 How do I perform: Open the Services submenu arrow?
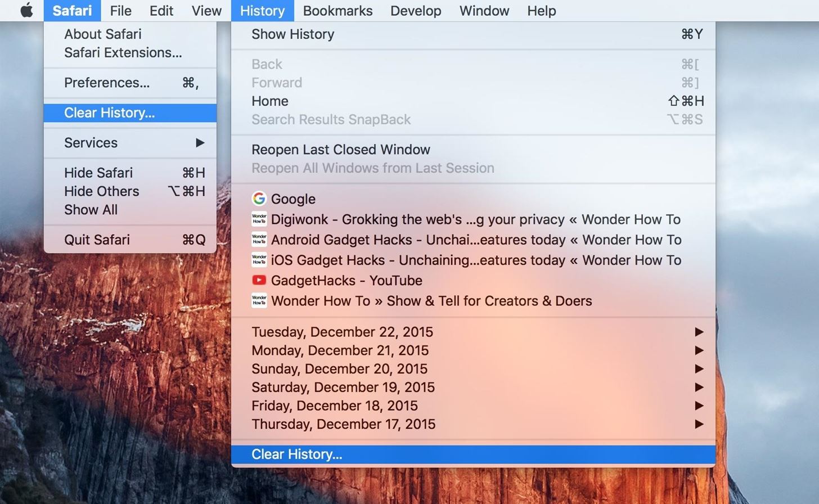pyautogui.click(x=200, y=143)
